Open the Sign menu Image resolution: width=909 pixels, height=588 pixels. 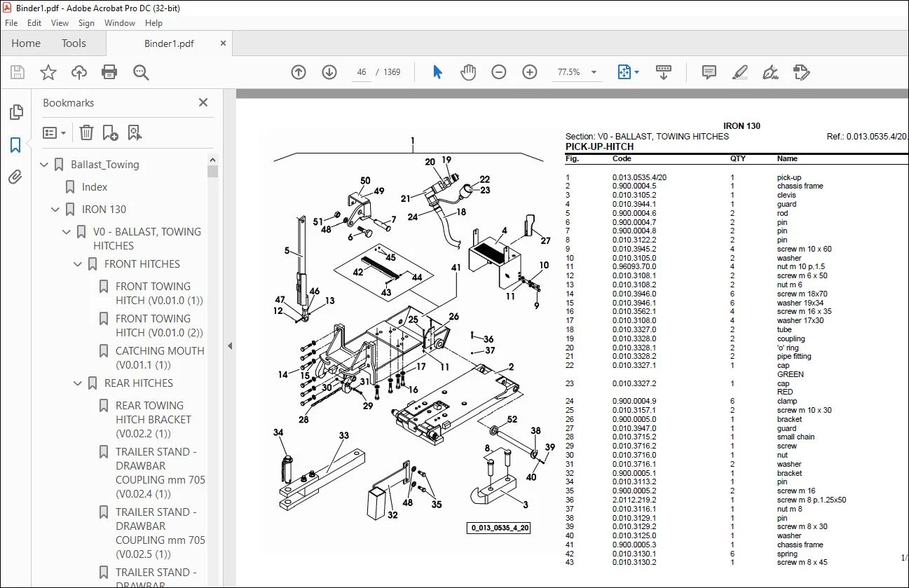click(x=87, y=23)
